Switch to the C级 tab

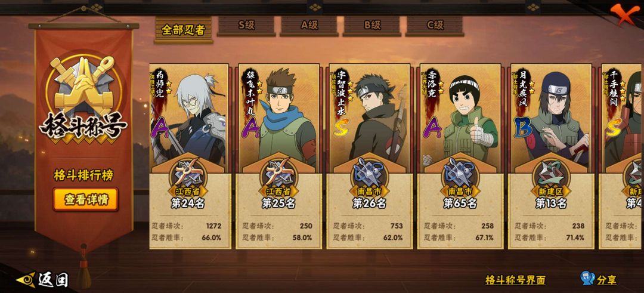click(x=435, y=26)
